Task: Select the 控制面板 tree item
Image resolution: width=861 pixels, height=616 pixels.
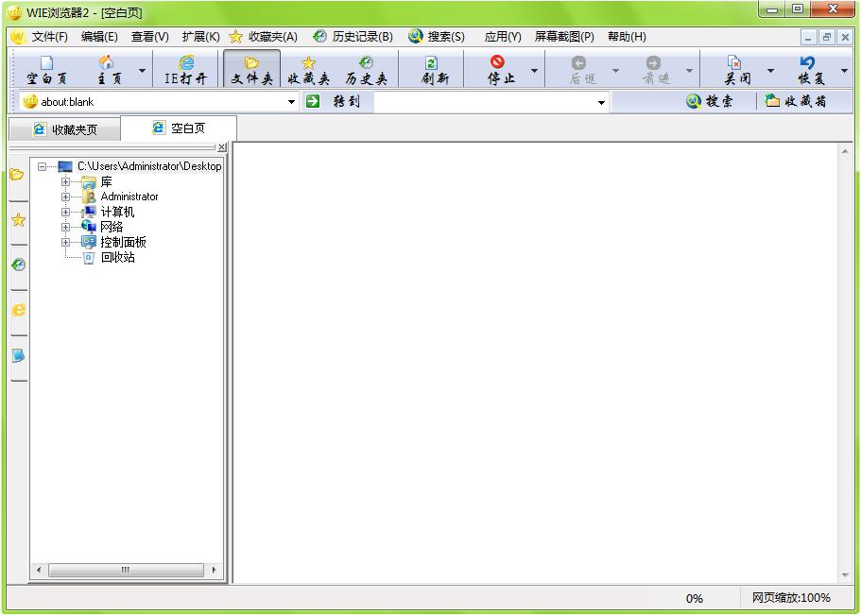Action: pos(123,242)
